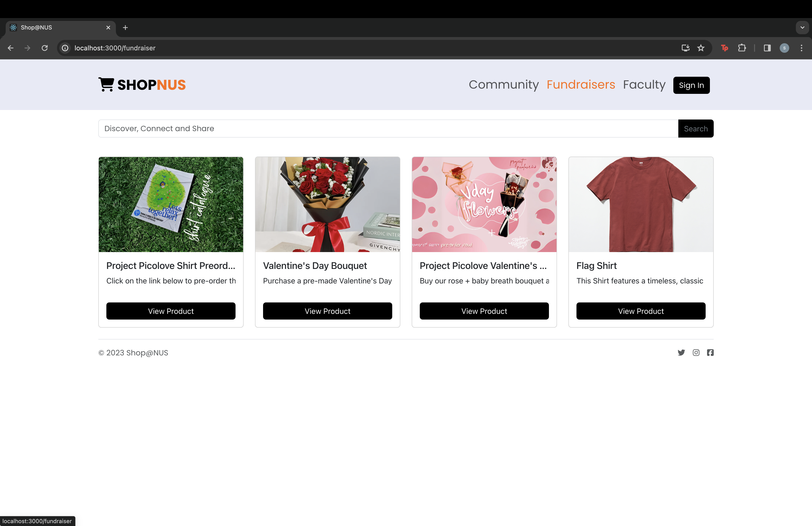Focus the Discover, Connect and Share field
Screen dimensions: 812x526
tap(388, 129)
